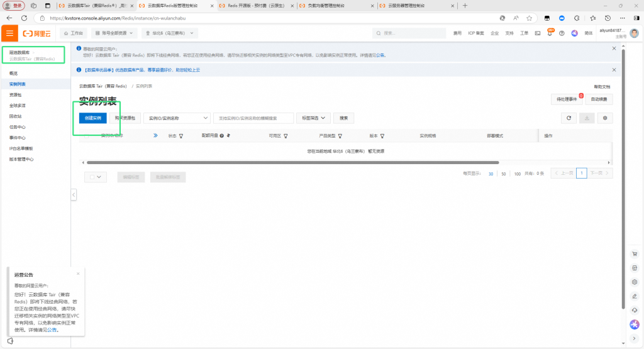Click the filter icon next to 可用区 column

(x=285, y=136)
